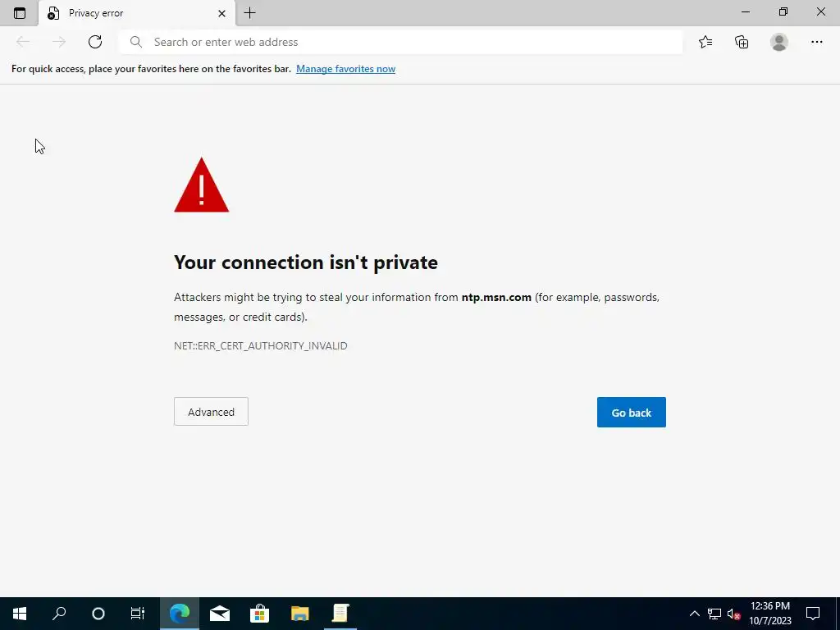Image resolution: width=840 pixels, height=630 pixels.
Task: Open a new tab with plus icon
Action: pos(249,13)
